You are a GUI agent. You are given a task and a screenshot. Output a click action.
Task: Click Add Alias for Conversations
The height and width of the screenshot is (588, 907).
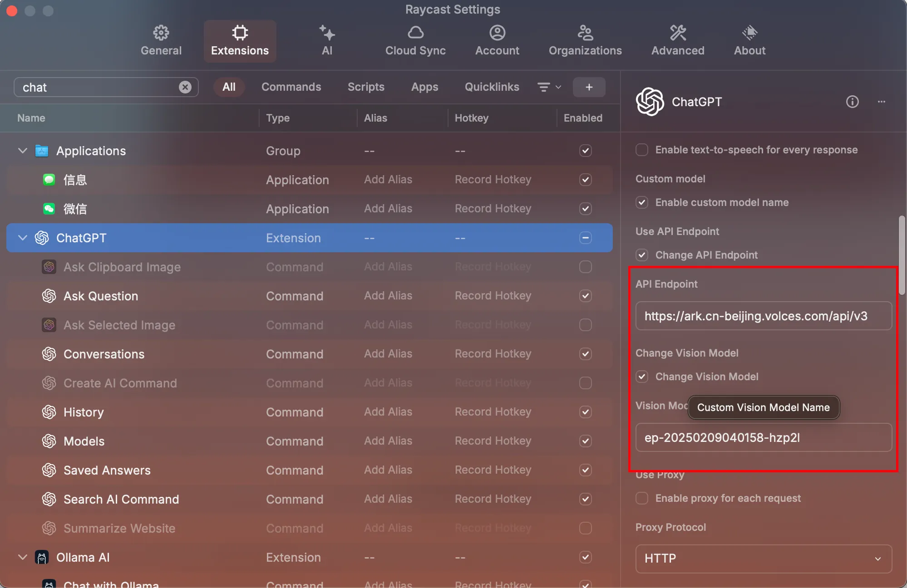[388, 354]
